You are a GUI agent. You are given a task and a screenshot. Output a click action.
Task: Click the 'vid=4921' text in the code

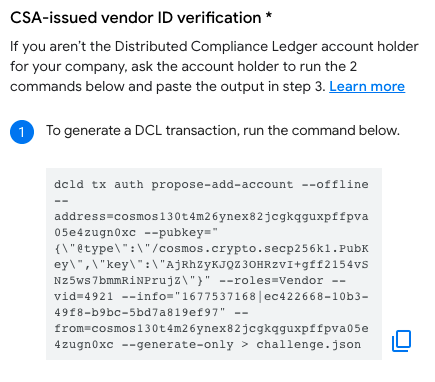tap(83, 297)
